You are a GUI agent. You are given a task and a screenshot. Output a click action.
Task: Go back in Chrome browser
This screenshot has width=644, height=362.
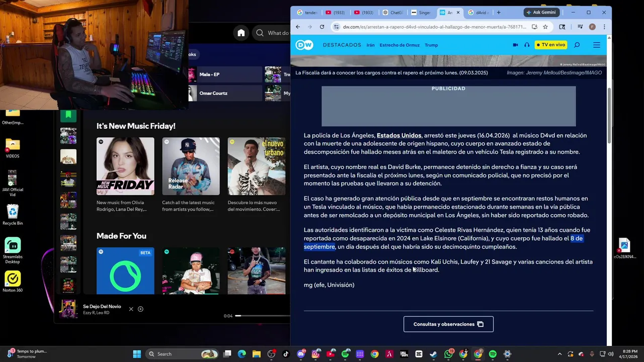click(298, 27)
